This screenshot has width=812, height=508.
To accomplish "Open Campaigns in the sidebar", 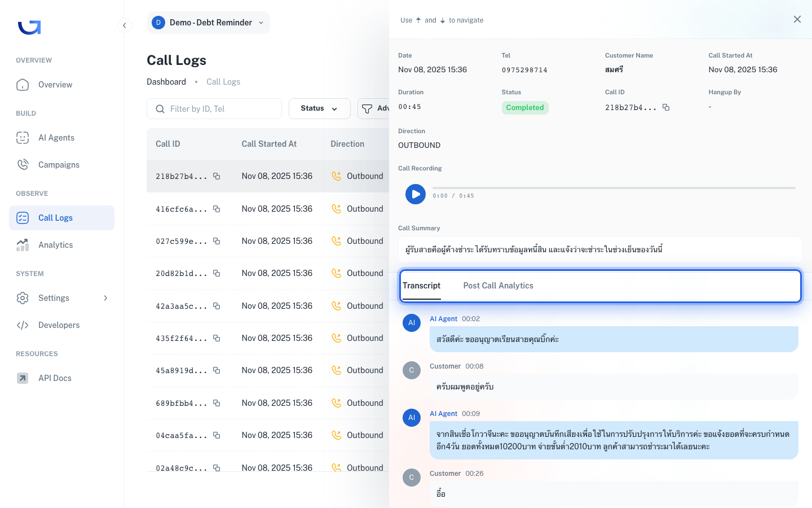I will 61,165.
